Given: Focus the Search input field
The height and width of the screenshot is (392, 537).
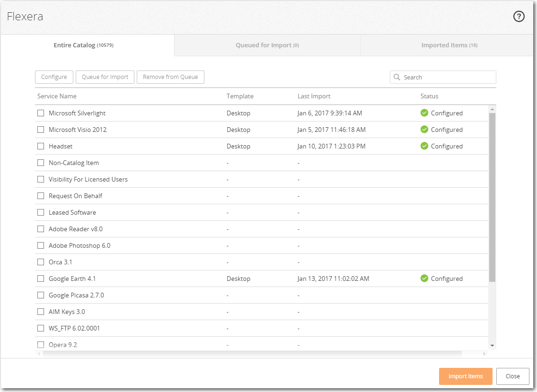Looking at the screenshot, I should click(x=447, y=77).
